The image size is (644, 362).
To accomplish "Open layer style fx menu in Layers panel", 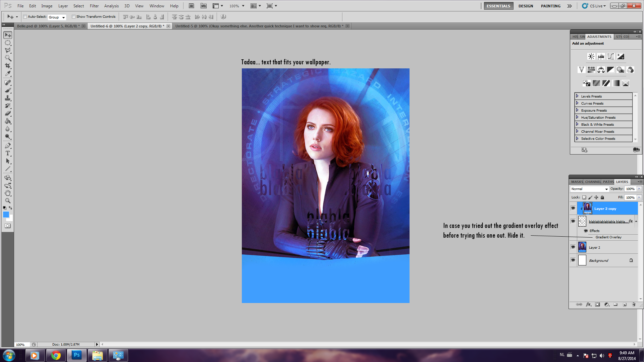I will pyautogui.click(x=588, y=304).
